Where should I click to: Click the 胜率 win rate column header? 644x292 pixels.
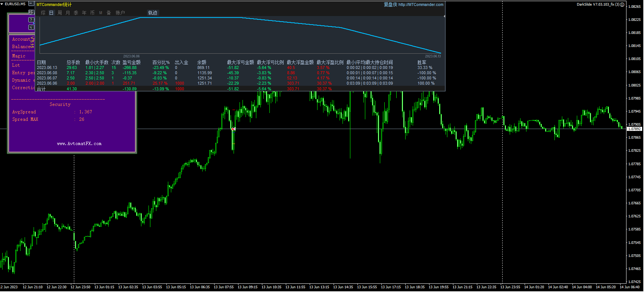click(422, 62)
